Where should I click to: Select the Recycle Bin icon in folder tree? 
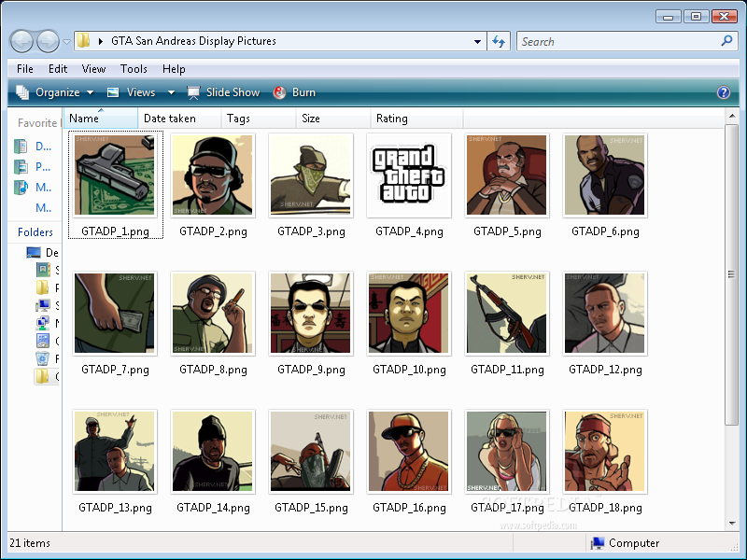pyautogui.click(x=42, y=358)
